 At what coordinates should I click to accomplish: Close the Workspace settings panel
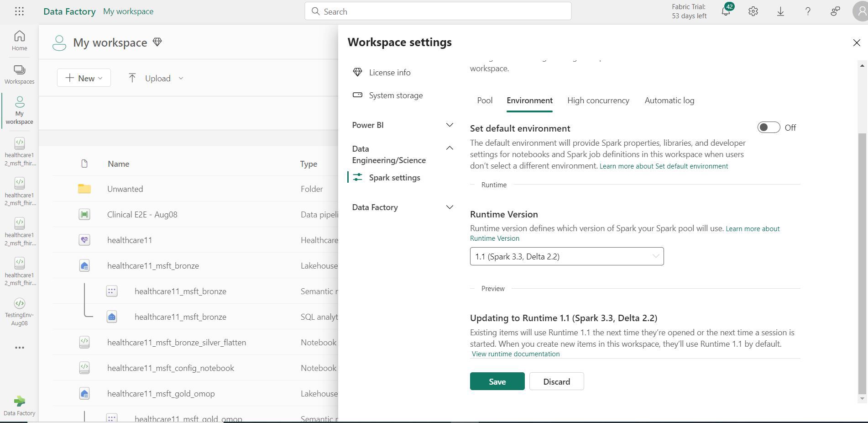[857, 42]
